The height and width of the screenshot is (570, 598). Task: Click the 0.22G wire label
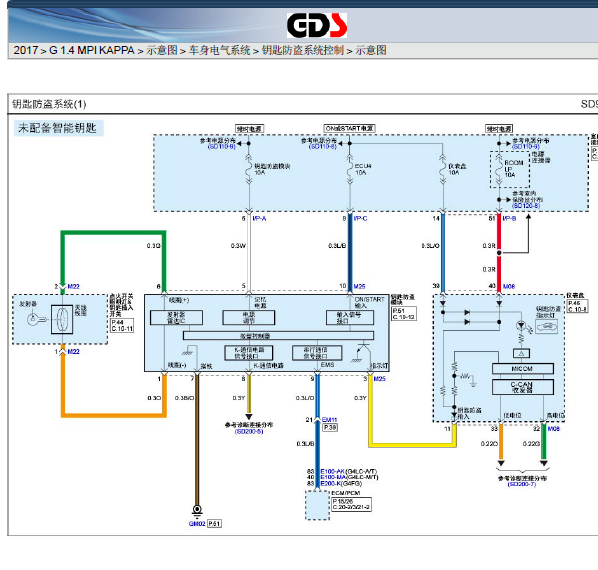point(531,444)
